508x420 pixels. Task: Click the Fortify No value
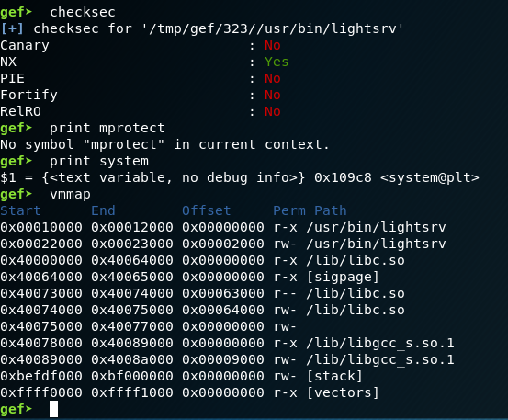click(273, 95)
